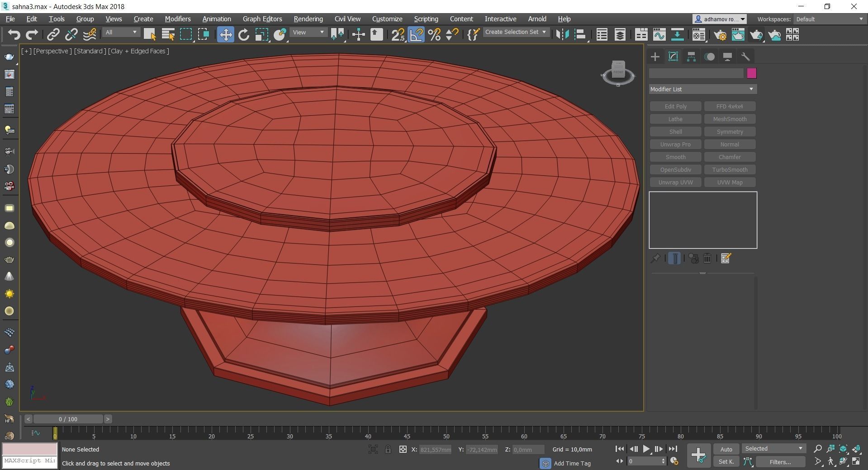Expand the Modifier List dropdown
This screenshot has height=470, width=868.
point(702,89)
